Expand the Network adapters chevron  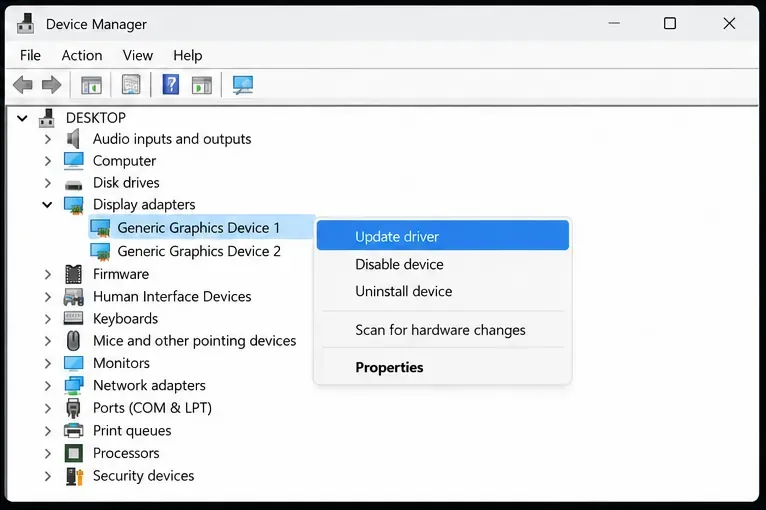tap(47, 386)
